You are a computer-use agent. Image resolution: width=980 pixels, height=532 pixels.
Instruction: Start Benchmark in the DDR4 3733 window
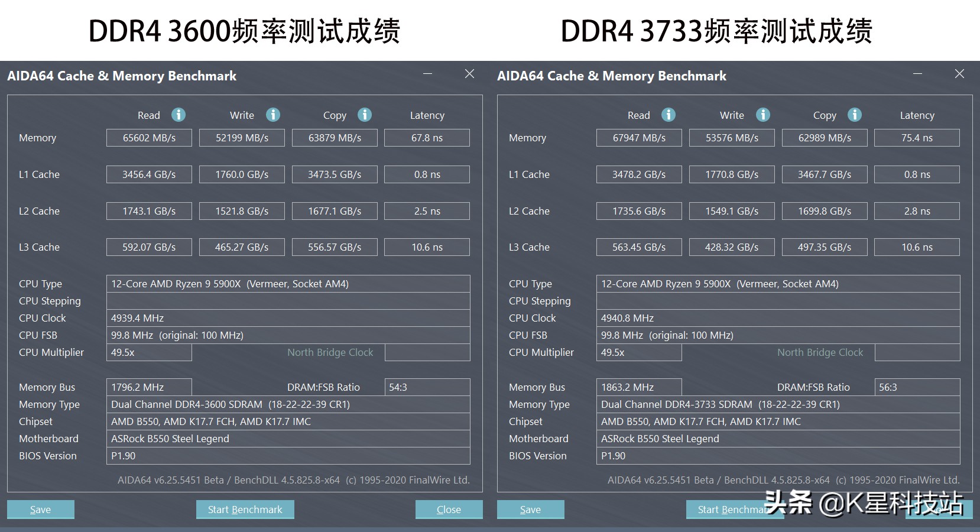tap(735, 509)
